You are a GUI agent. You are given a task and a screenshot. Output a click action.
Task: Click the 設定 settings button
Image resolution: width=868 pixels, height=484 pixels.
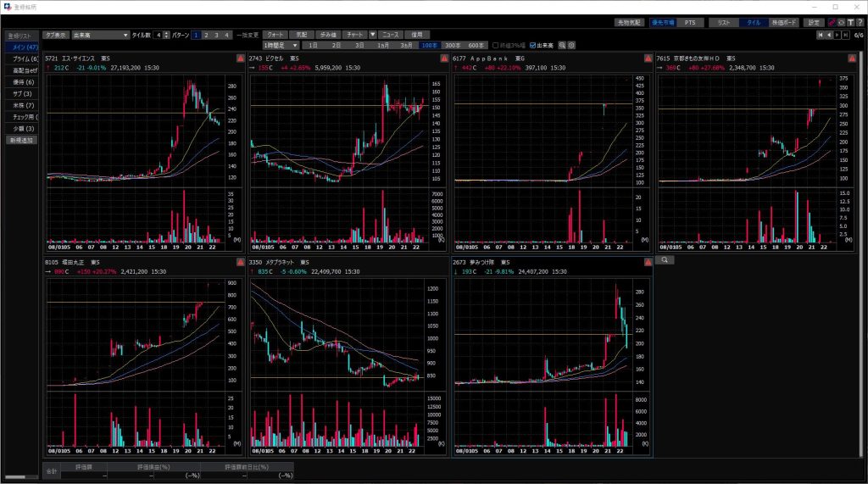[x=814, y=22]
